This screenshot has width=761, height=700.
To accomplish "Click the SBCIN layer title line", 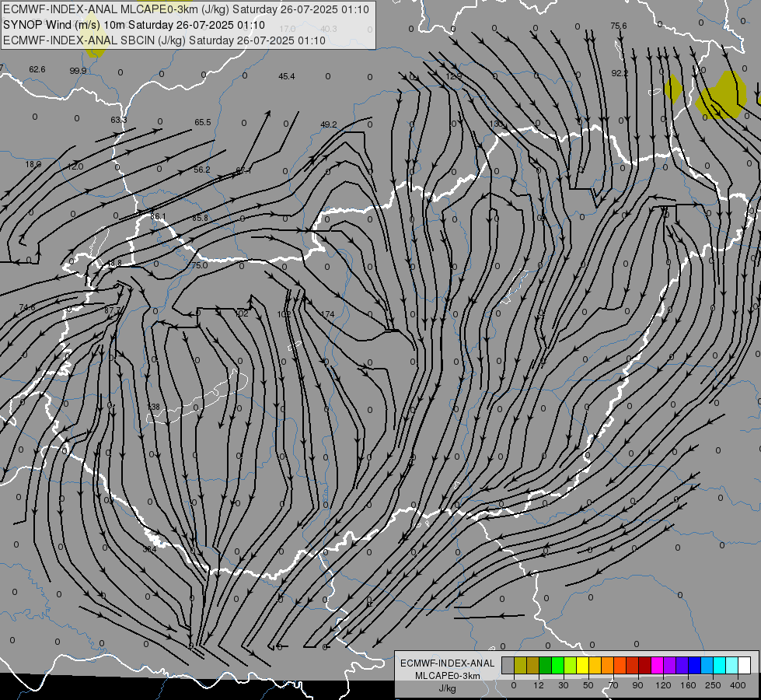I will [x=164, y=40].
